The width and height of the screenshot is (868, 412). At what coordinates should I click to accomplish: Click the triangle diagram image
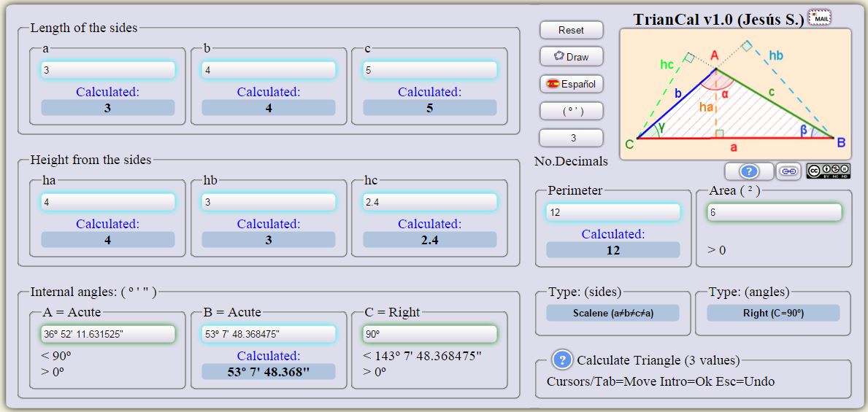point(735,94)
